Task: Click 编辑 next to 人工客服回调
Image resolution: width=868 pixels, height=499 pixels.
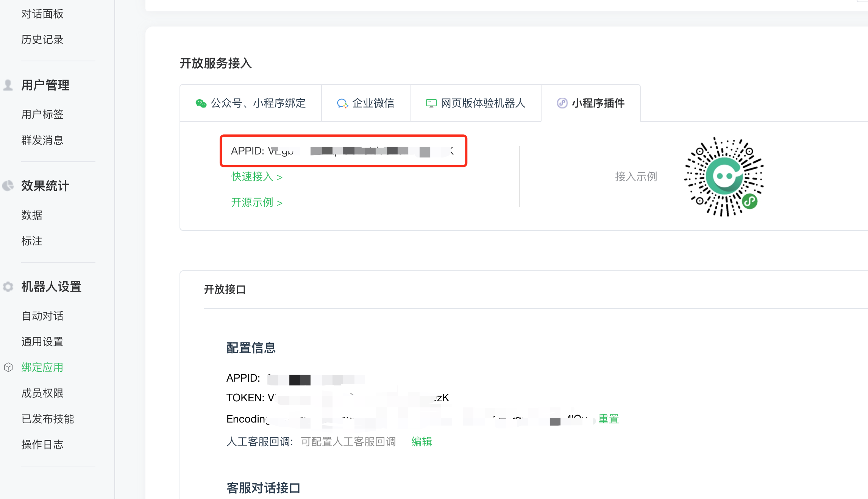Action: tap(422, 441)
